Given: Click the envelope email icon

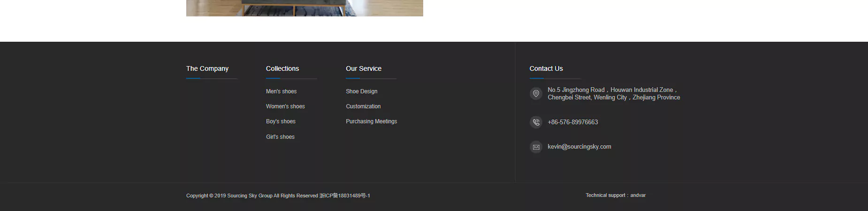Looking at the screenshot, I should [x=536, y=147].
